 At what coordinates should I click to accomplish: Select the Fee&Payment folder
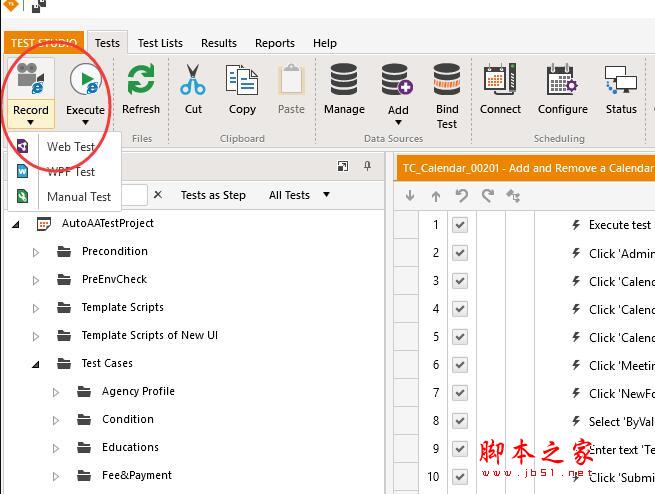tap(137, 475)
